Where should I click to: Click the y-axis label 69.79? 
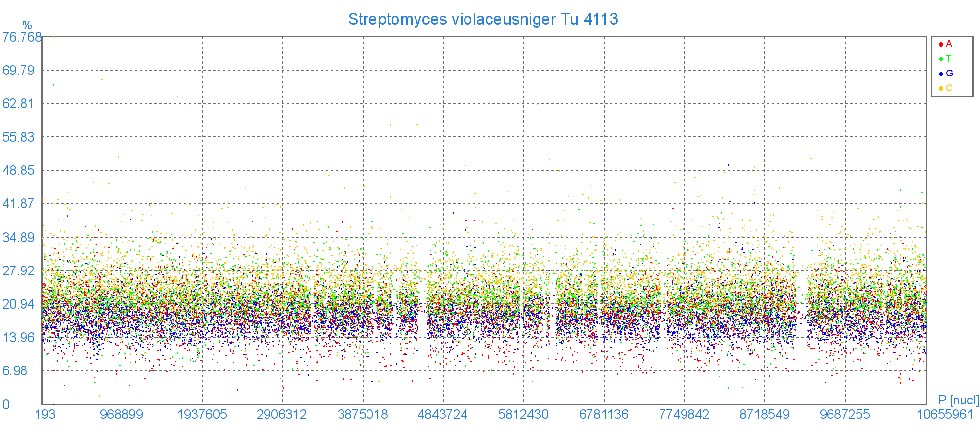pyautogui.click(x=19, y=71)
